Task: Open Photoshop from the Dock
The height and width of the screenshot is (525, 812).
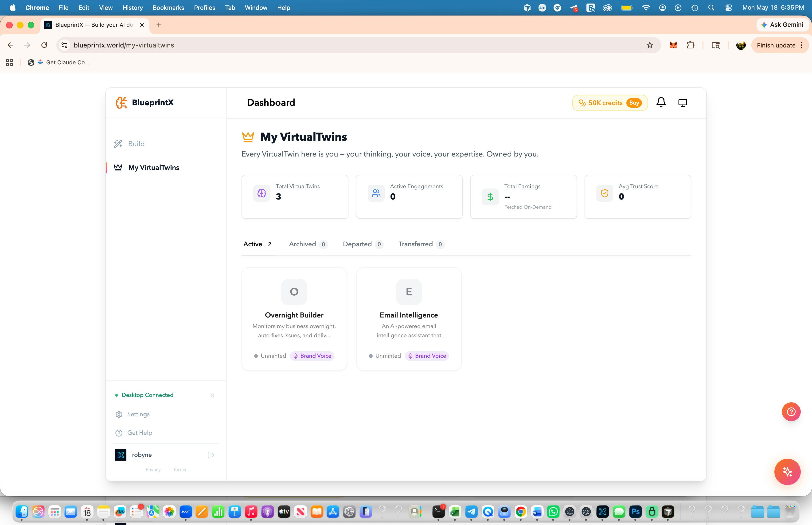Action: click(x=636, y=512)
